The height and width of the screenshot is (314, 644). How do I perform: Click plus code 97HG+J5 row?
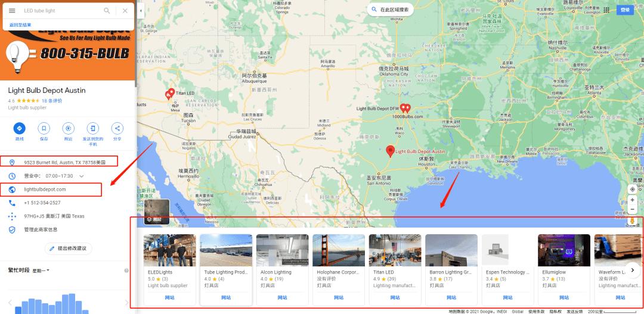pos(68,216)
